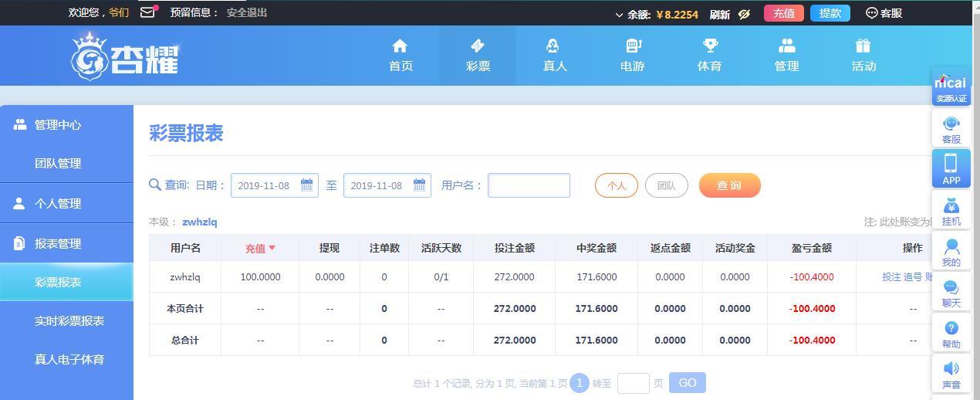
Task: Open the start date calendar picker
Action: [306, 185]
